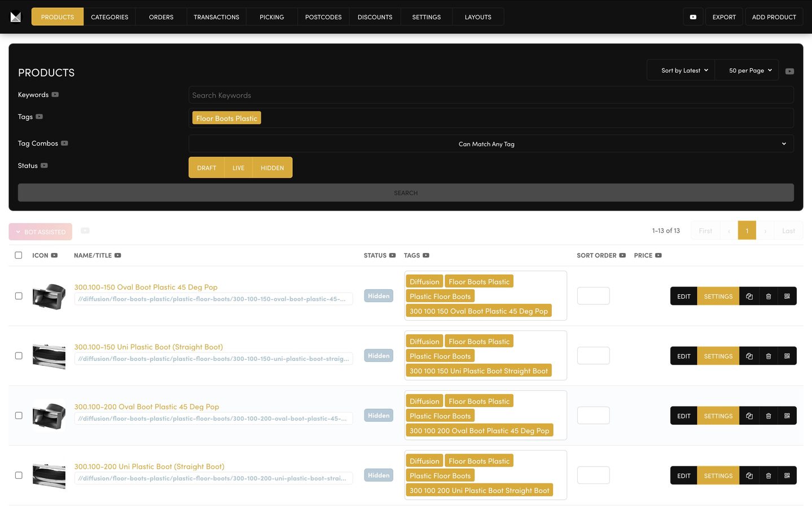Screen dimensions: 812x506
Task: Click the video icon next to Status column header
Action: (392, 256)
